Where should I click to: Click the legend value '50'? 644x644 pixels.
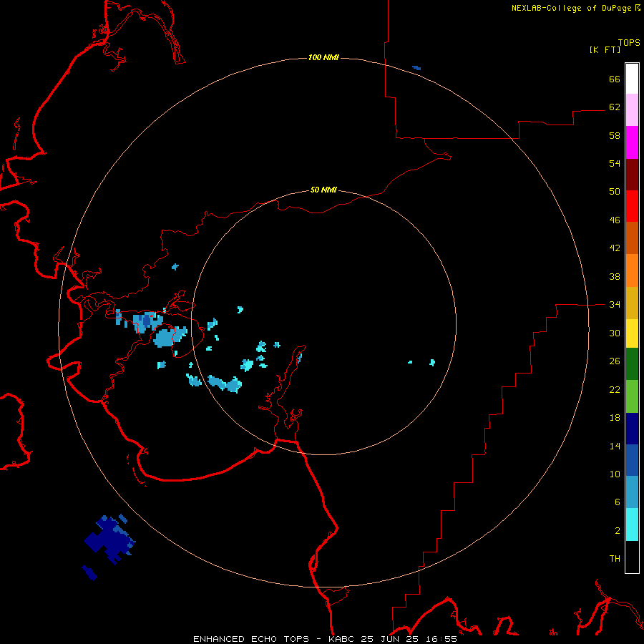[615, 191]
